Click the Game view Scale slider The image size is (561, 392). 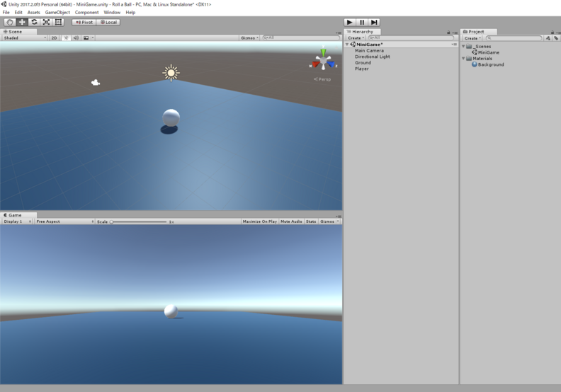click(139, 222)
